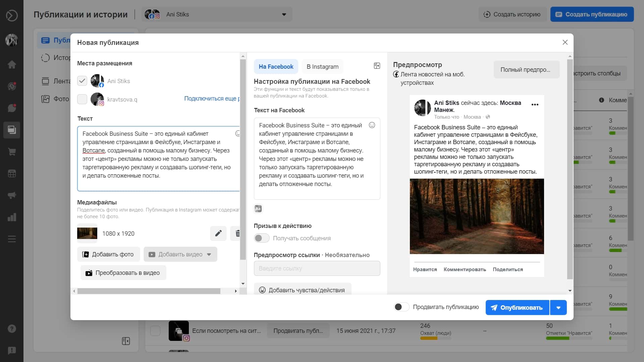Screen dimensions: 644x362
Task: Click the collapse panel icon at bottom left
Action: 126,341
